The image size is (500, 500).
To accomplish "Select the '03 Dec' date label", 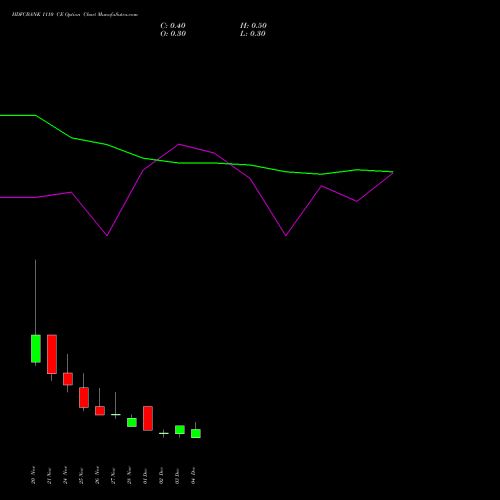I will (177, 475).
